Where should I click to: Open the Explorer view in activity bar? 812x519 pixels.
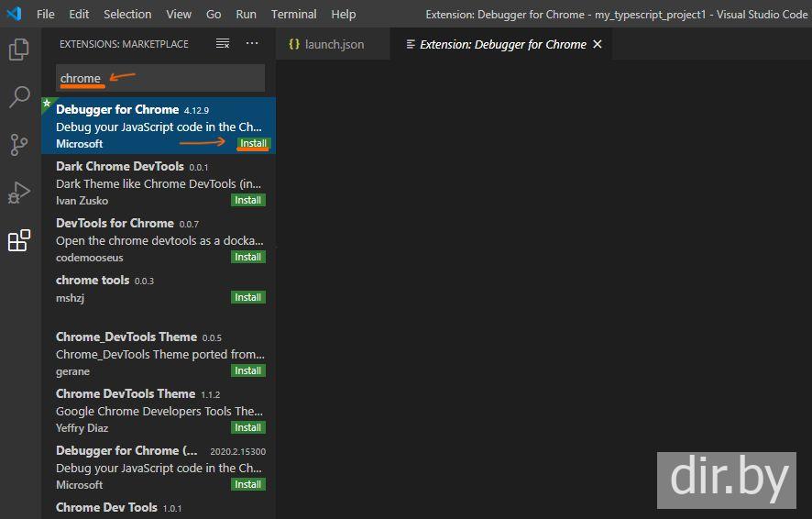coord(19,50)
